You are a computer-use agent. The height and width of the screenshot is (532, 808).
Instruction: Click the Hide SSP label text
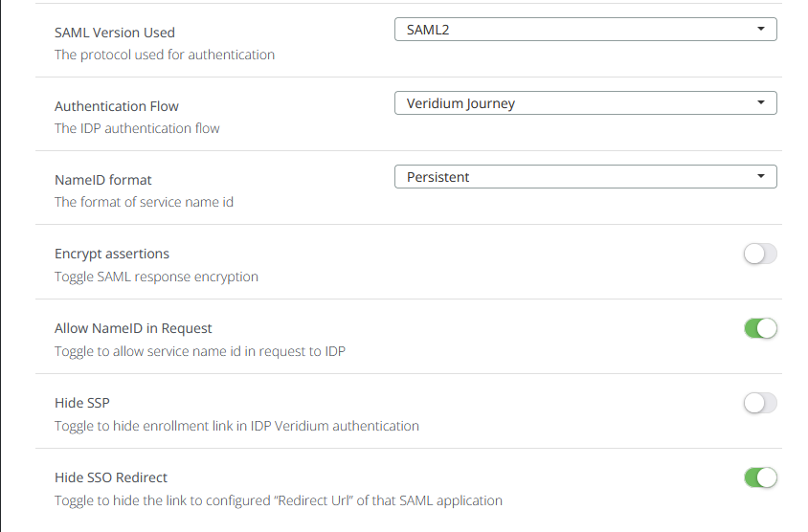(x=82, y=403)
